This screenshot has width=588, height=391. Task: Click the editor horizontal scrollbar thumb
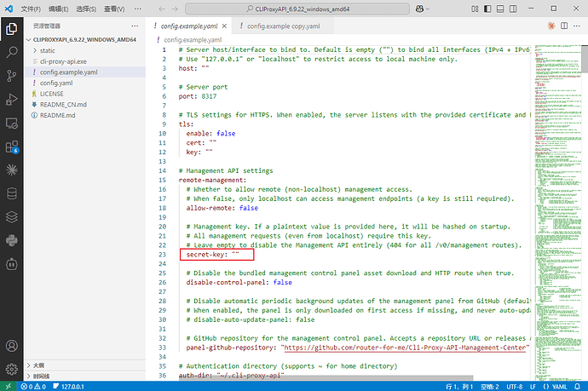tap(326, 378)
